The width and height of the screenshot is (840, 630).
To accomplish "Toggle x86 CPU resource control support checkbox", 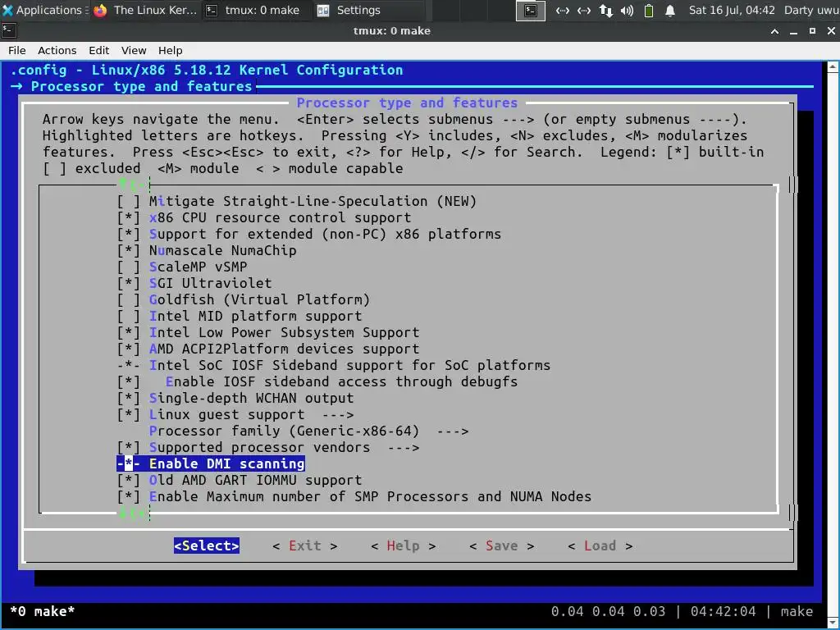I will pos(128,218).
